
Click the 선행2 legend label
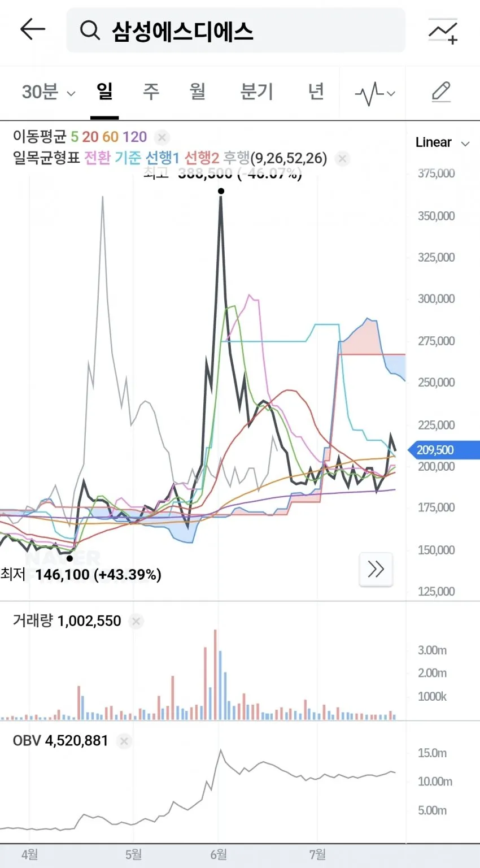pyautogui.click(x=202, y=158)
